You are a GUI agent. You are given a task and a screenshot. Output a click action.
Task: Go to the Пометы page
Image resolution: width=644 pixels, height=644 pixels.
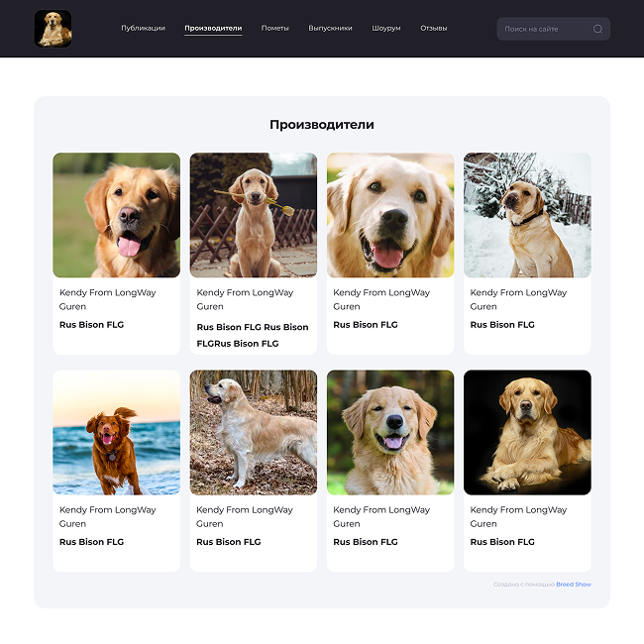(x=274, y=29)
